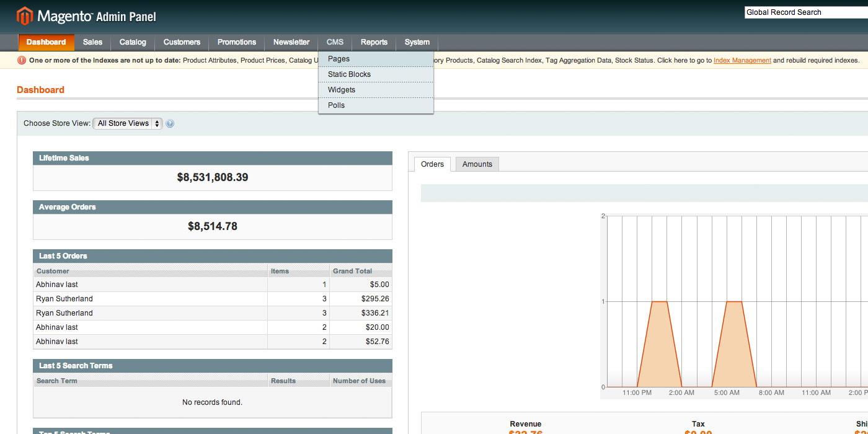Open the Promotions menu
This screenshot has height=434, width=868.
click(x=237, y=42)
